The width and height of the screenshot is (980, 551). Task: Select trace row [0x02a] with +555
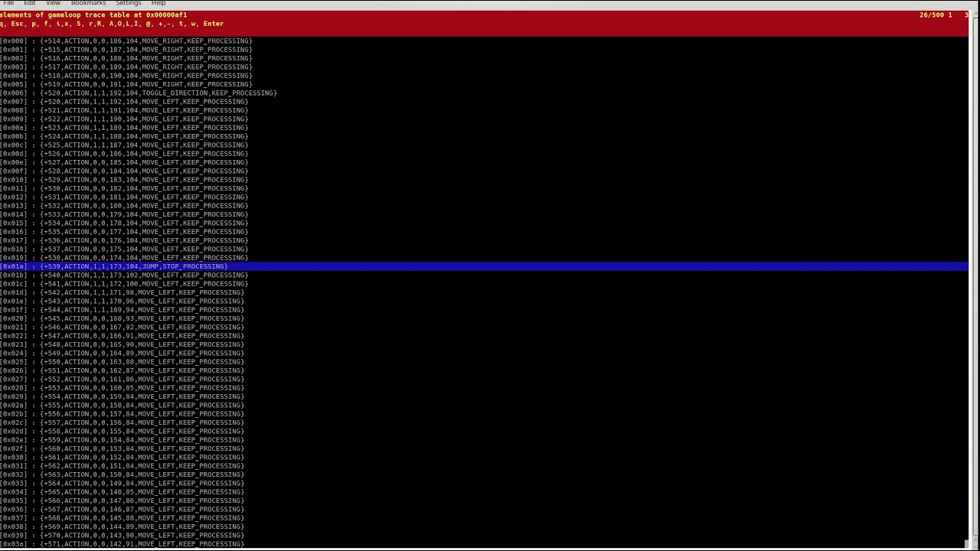(x=122, y=406)
